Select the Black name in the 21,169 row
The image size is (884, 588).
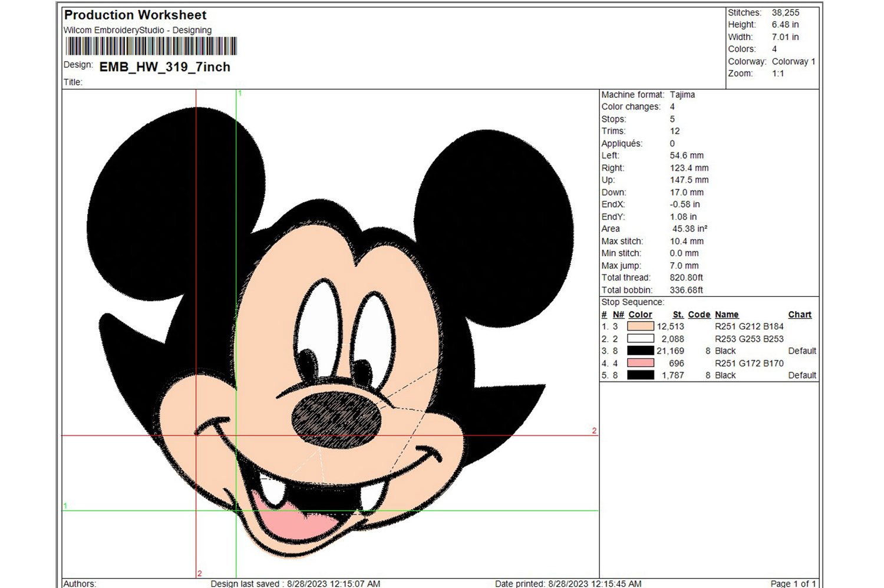pos(725,351)
